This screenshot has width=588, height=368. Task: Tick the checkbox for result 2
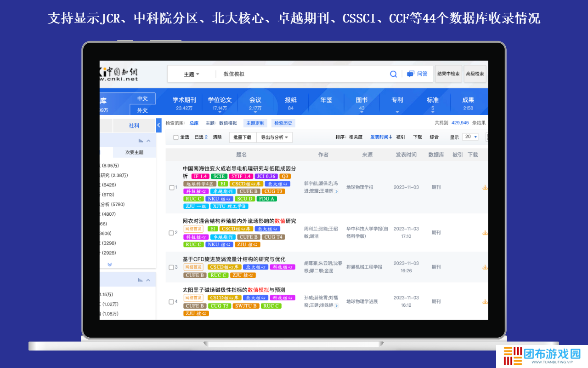point(171,233)
